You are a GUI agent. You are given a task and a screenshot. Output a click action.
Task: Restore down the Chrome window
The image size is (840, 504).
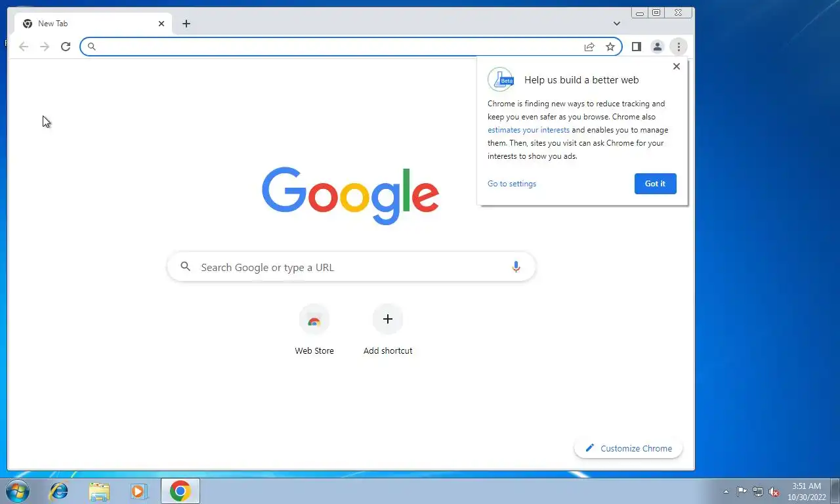(x=656, y=12)
